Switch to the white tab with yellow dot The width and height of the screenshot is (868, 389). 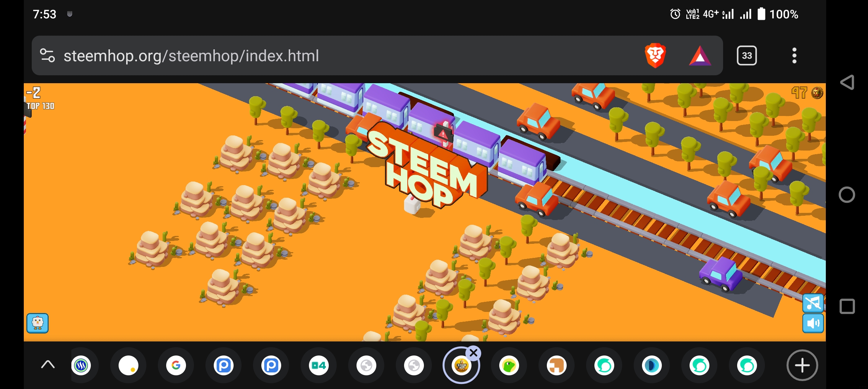pyautogui.click(x=128, y=366)
